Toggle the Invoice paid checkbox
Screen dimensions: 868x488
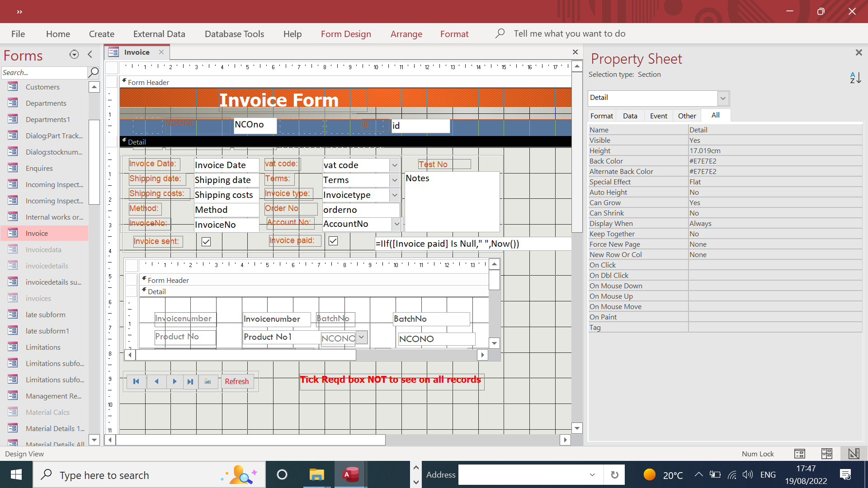[333, 241]
